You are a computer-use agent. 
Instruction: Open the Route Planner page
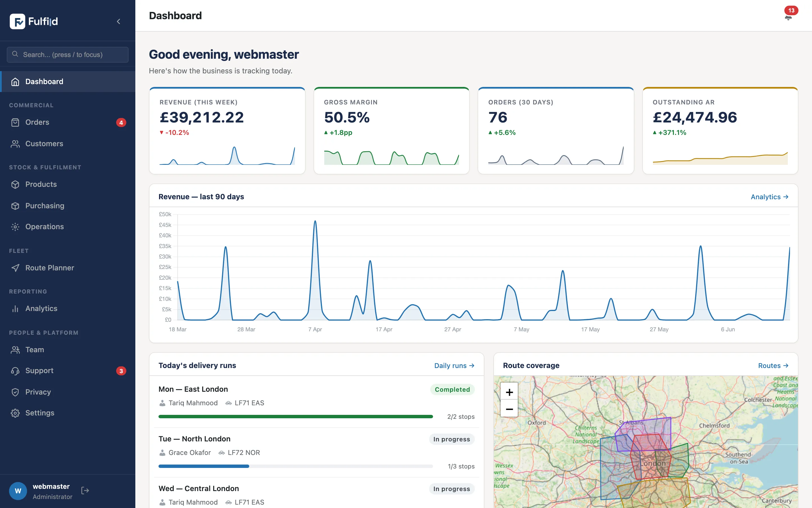click(x=67, y=268)
